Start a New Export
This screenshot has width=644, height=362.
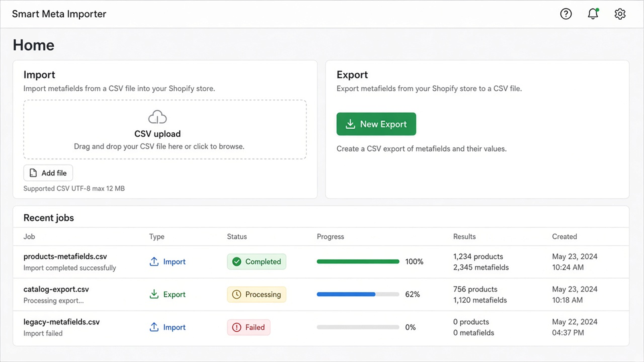[x=376, y=124]
